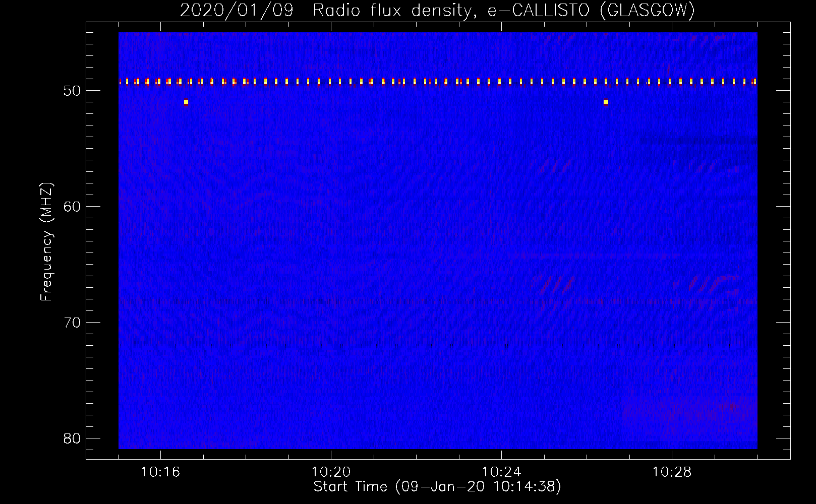Click the plot title '2020/01/09 Radio flux density'

pos(328,11)
